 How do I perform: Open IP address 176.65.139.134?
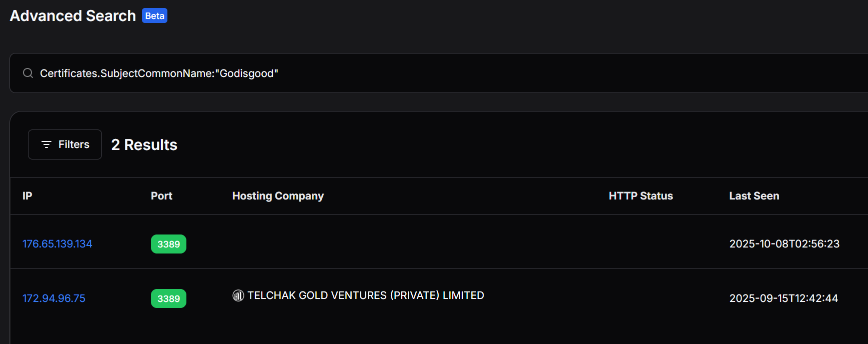(57, 244)
